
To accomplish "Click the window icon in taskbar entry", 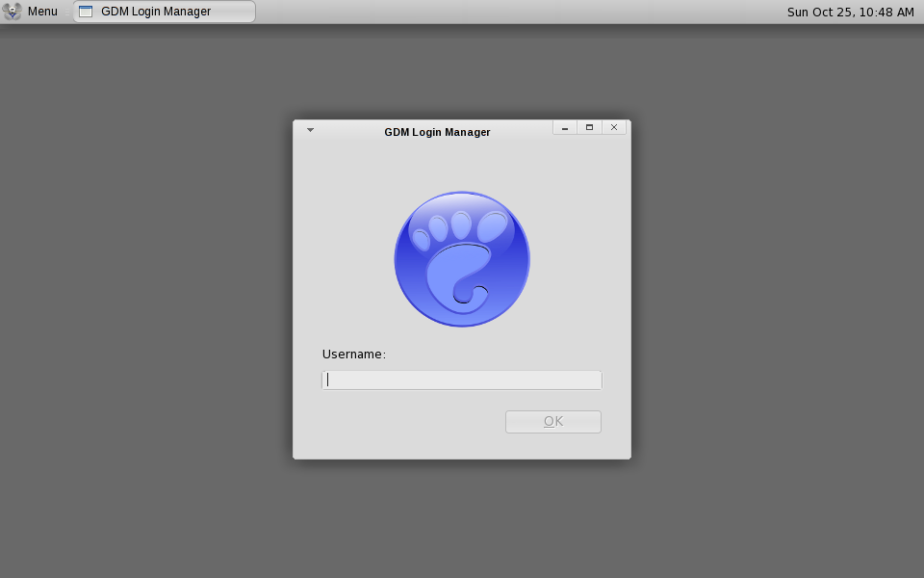I will [x=86, y=12].
